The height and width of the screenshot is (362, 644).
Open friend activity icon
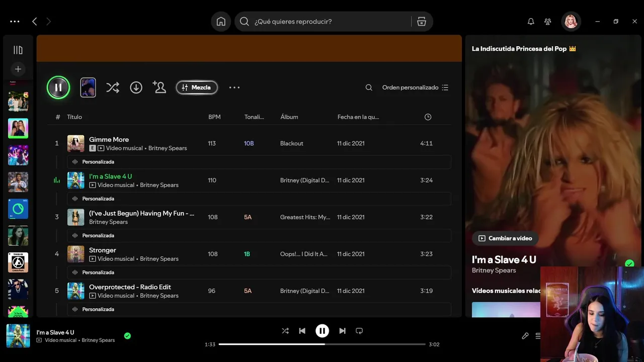(548, 22)
